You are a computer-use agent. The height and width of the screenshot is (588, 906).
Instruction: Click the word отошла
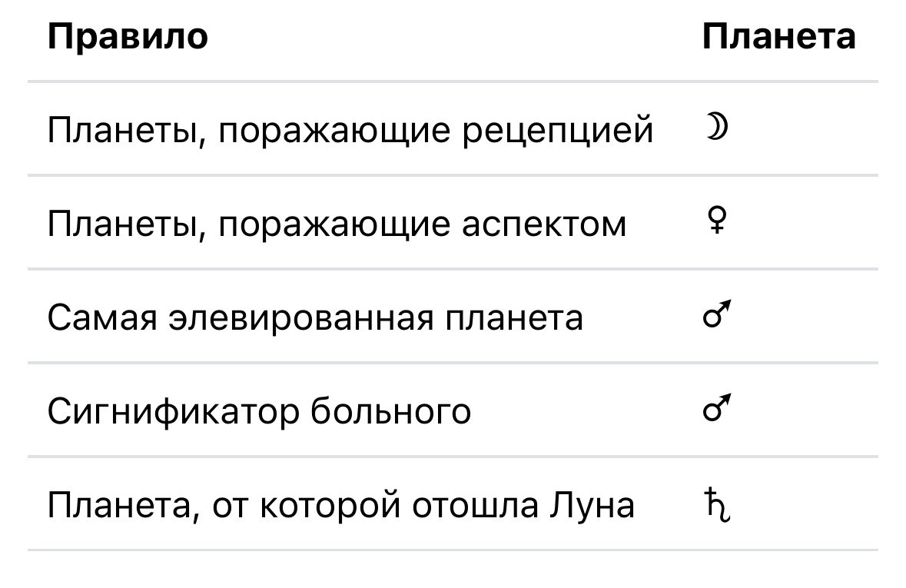475,505
